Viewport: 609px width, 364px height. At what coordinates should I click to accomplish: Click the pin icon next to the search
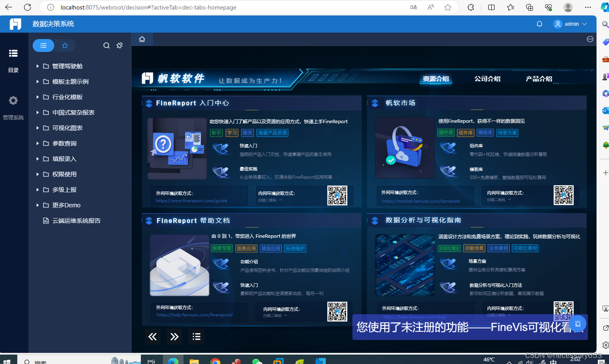(119, 45)
